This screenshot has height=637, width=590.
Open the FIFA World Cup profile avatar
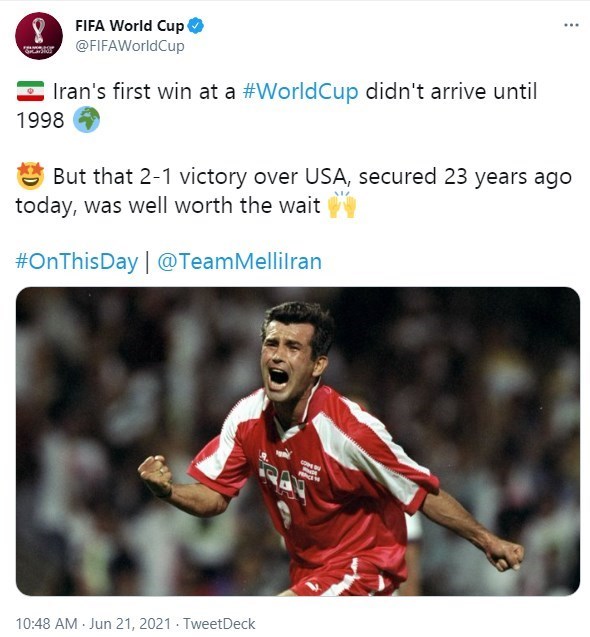click(x=39, y=36)
